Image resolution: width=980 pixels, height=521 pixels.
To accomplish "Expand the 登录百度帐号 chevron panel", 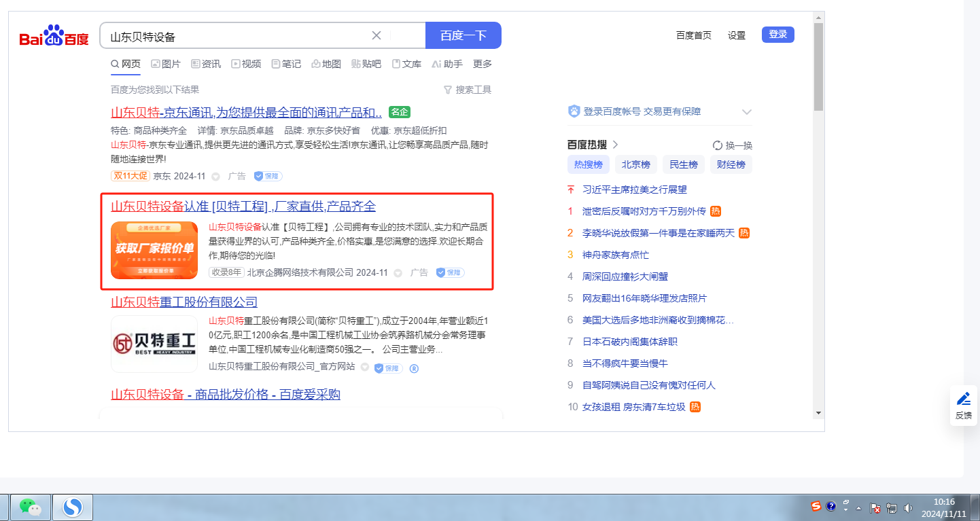I will [747, 112].
